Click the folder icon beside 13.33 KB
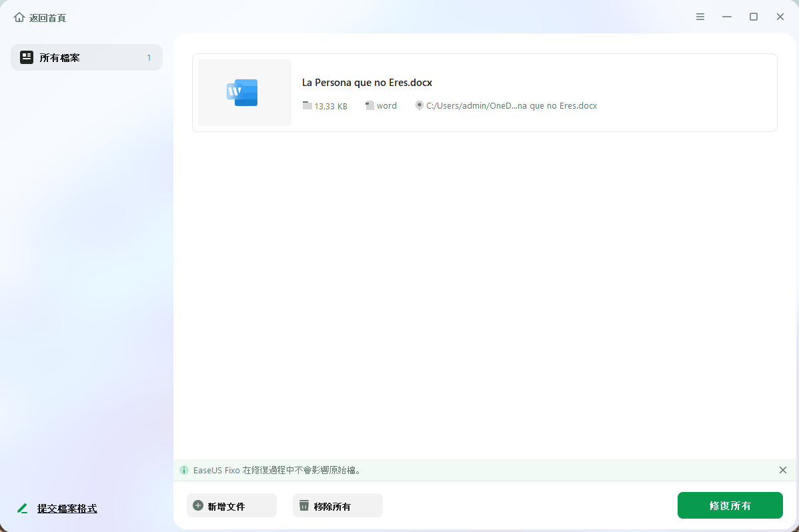The width and height of the screenshot is (799, 532). (307, 105)
